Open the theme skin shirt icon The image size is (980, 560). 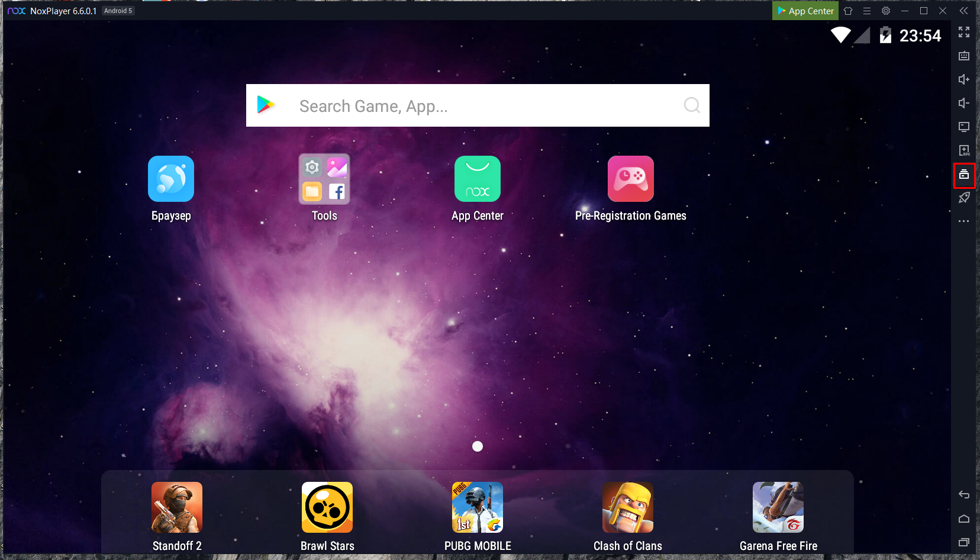click(848, 11)
